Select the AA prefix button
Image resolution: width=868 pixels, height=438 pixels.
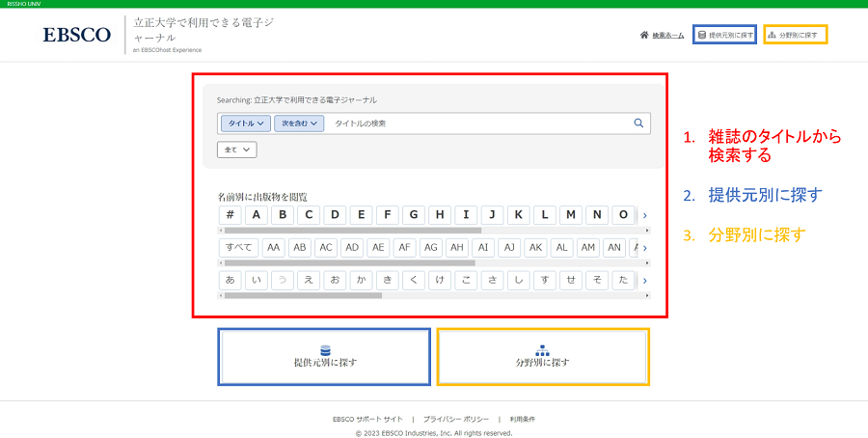(274, 248)
